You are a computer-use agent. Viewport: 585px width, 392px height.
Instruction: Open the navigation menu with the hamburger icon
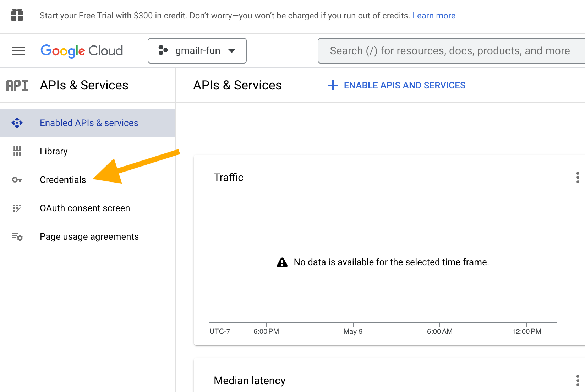tap(18, 51)
